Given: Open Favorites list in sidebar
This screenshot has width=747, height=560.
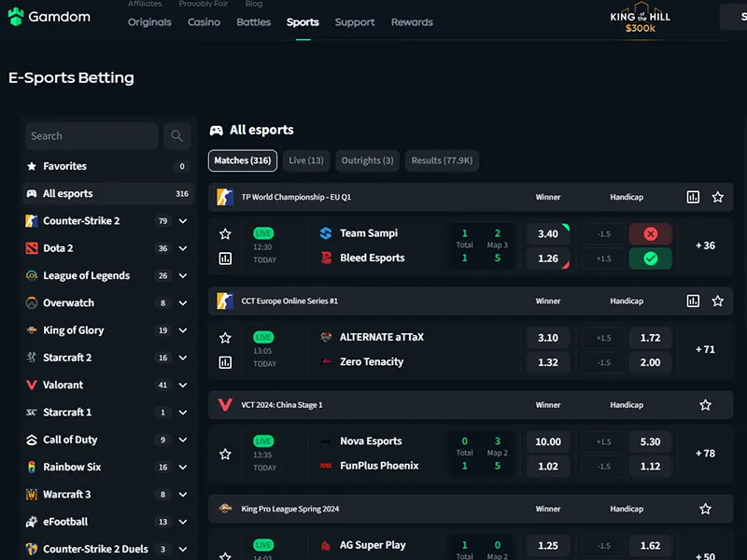Looking at the screenshot, I should pos(108,166).
